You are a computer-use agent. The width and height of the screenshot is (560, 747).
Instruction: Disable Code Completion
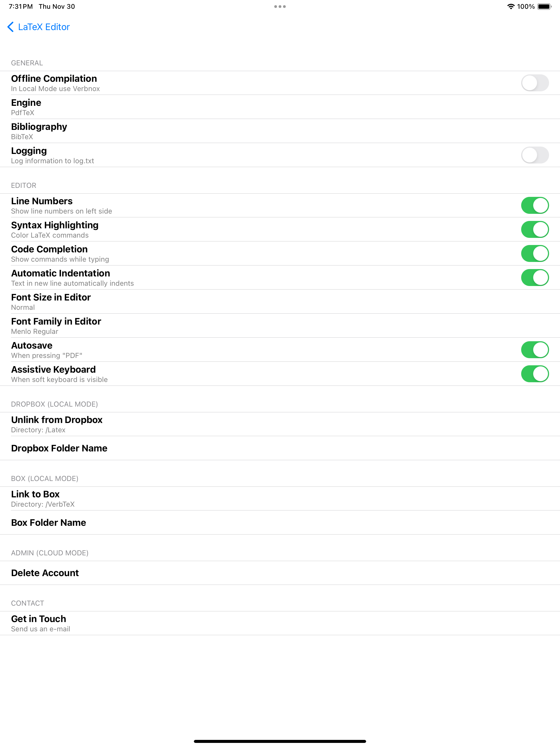pyautogui.click(x=535, y=253)
